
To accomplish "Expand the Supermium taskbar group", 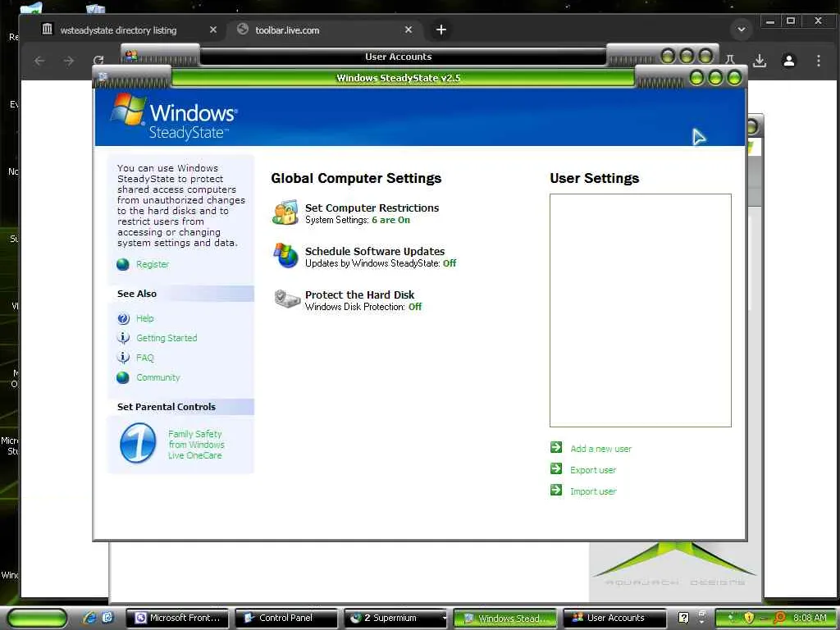I will pyautogui.click(x=396, y=619).
